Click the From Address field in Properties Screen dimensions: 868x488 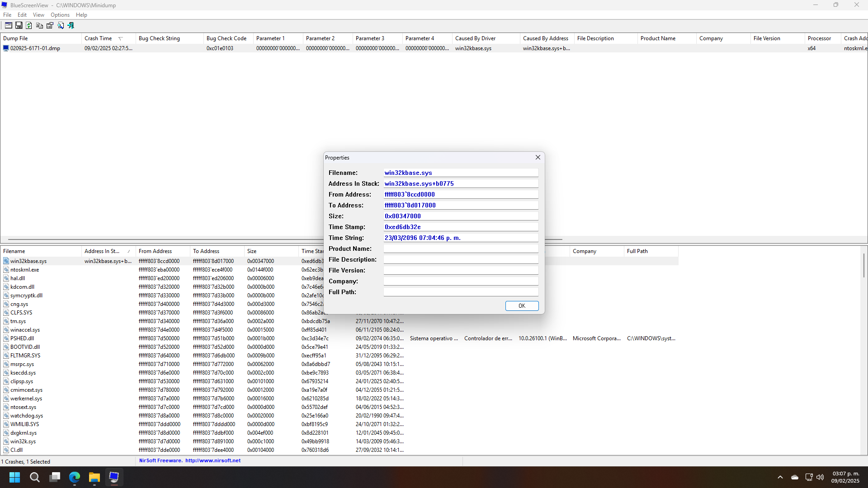pyautogui.click(x=461, y=194)
